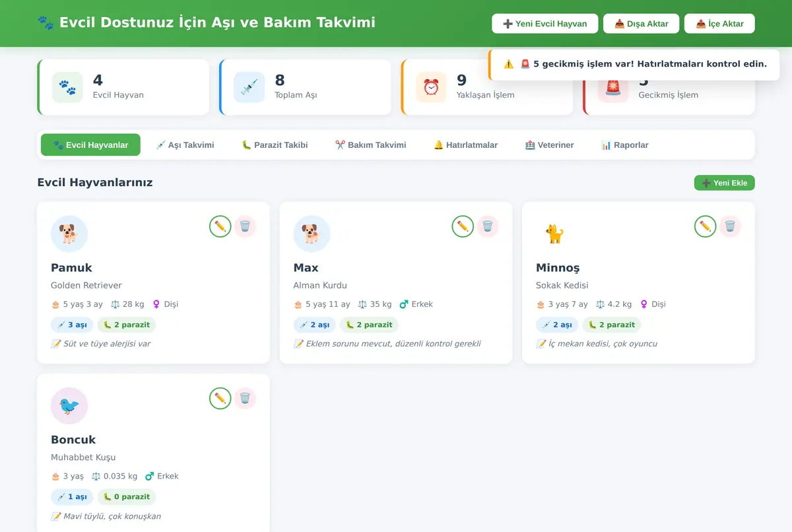Click the overdue tasks warning notification
The height and width of the screenshot is (532, 792).
tap(634, 64)
